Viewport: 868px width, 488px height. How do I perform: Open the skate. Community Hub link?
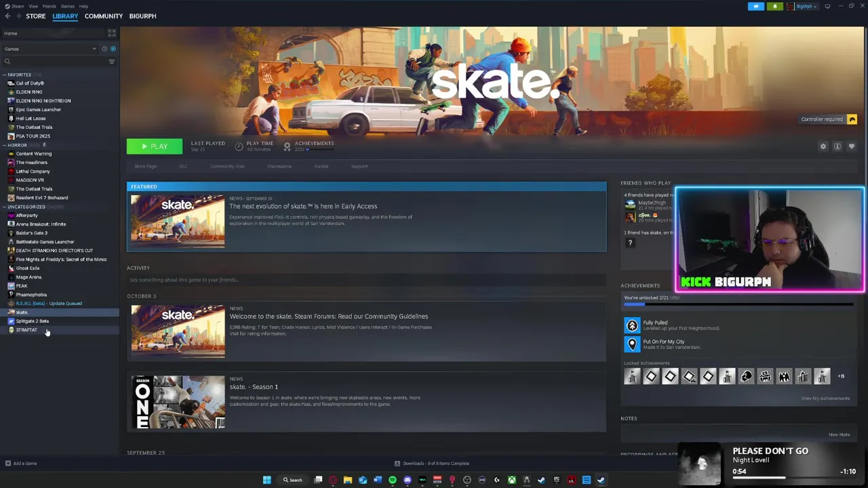[x=227, y=166]
